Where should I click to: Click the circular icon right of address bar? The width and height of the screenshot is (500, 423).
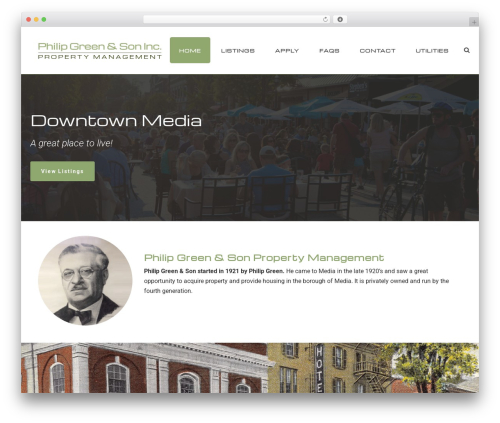340,19
